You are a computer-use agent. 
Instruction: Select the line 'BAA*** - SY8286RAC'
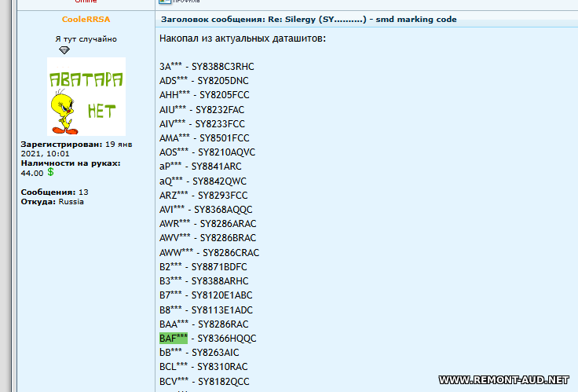[204, 324]
